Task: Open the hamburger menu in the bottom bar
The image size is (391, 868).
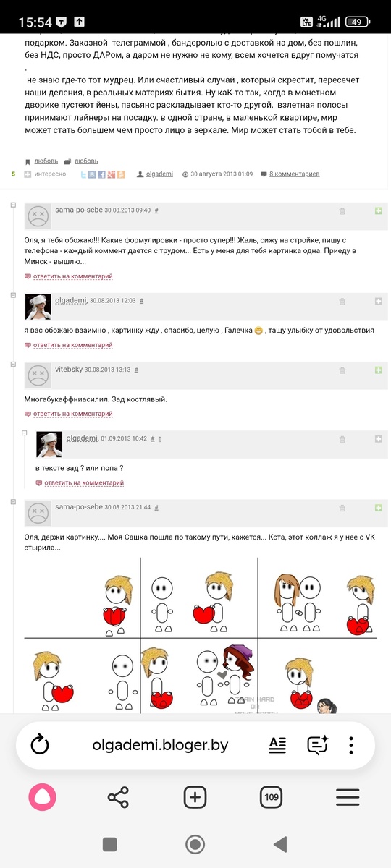Action: pyautogui.click(x=348, y=798)
